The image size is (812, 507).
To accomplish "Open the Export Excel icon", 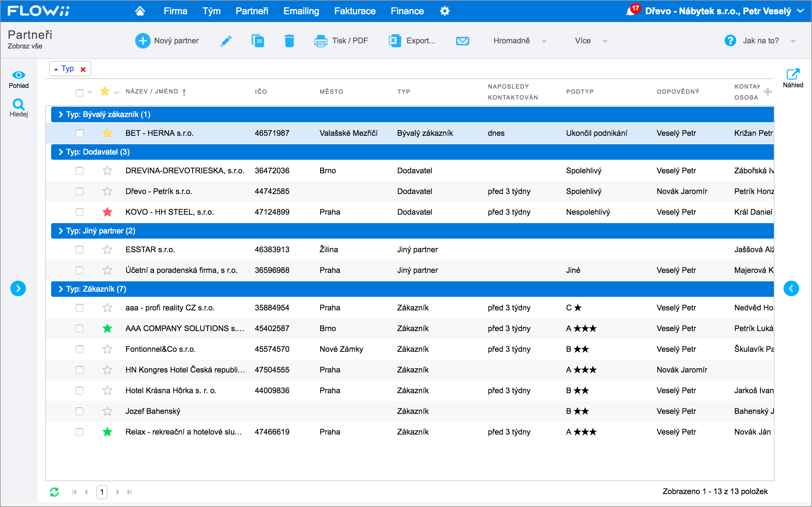I will point(395,40).
